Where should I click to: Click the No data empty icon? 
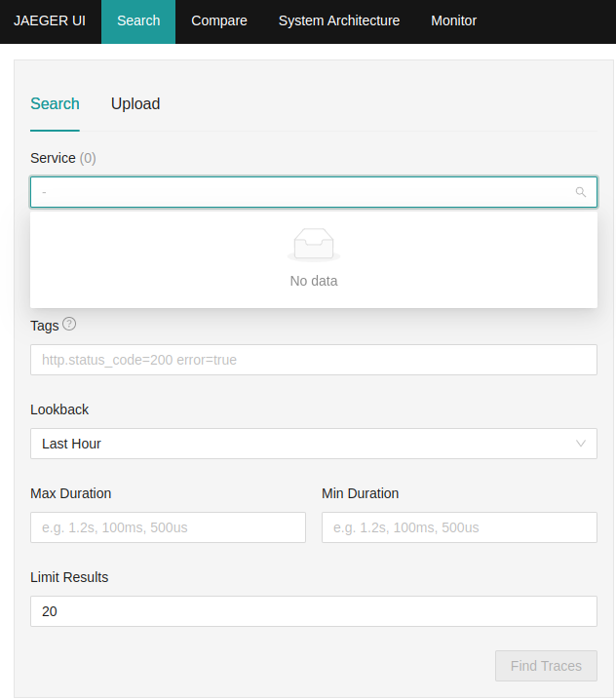coord(314,244)
